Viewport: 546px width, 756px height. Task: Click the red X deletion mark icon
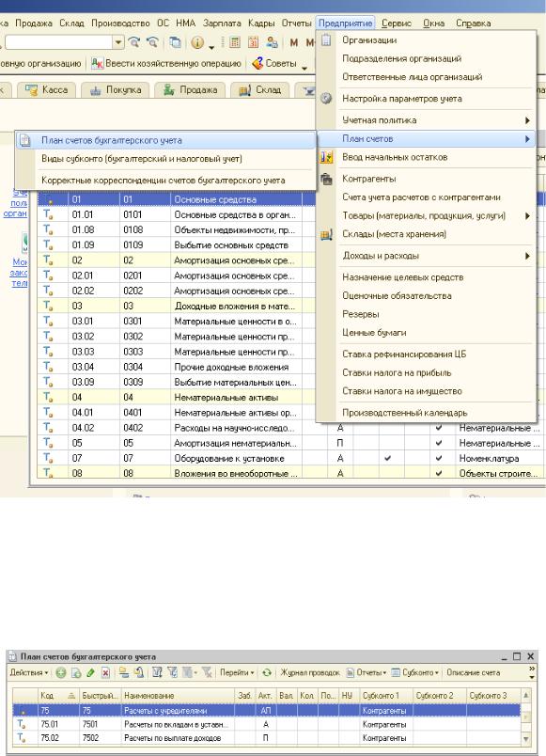pos(105,672)
